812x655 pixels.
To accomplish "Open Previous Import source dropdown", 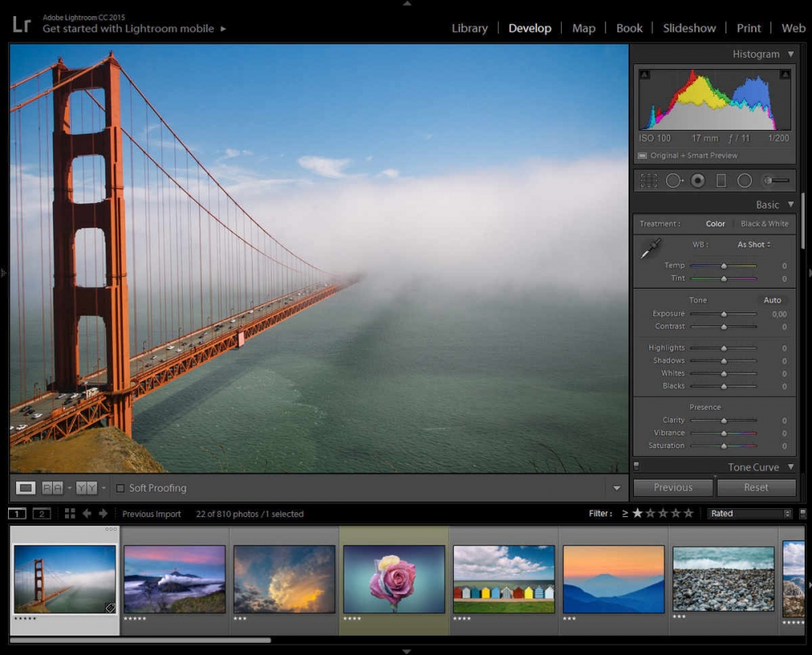I will tap(151, 514).
